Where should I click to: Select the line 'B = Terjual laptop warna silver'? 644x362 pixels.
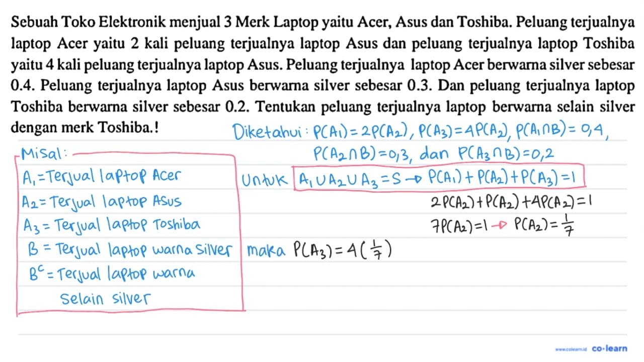[129, 248]
